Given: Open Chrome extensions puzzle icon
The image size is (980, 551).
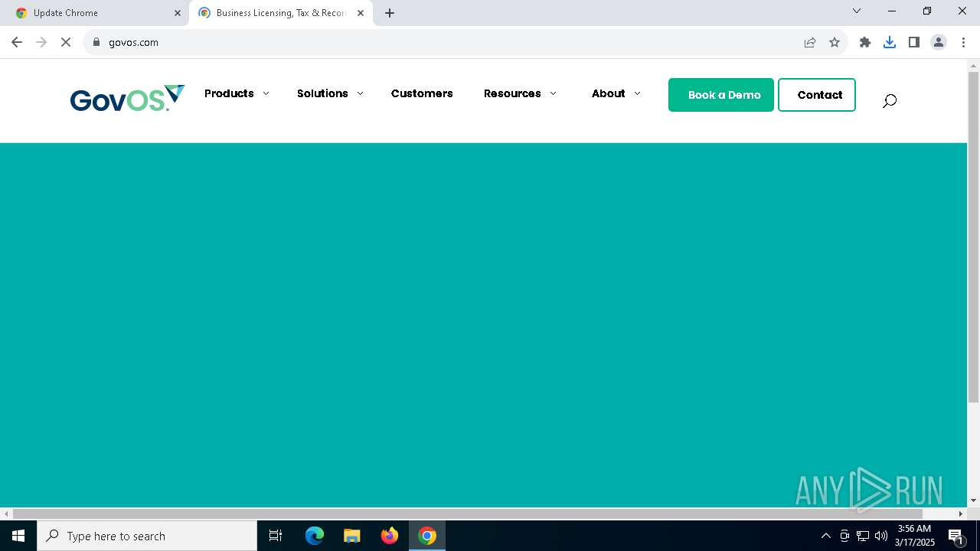Looking at the screenshot, I should point(865,42).
